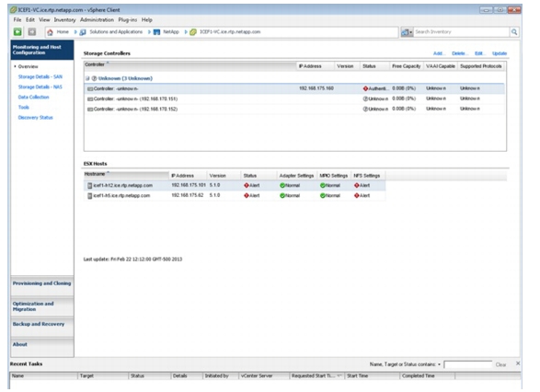Select controller IP 192.168.175.160 cell
This screenshot has width=540, height=392.
coord(316,88)
